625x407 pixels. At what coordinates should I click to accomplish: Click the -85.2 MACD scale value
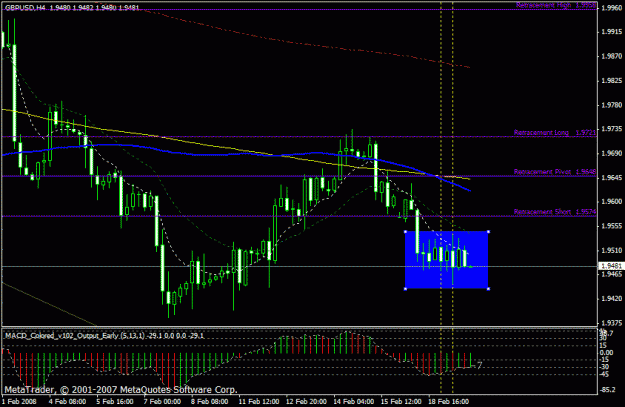click(608, 389)
